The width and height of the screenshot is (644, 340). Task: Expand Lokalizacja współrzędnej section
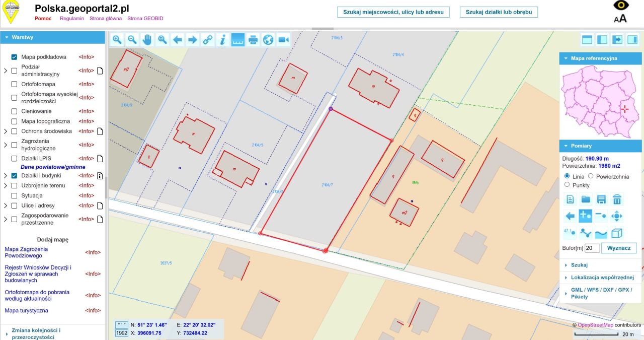click(x=600, y=278)
